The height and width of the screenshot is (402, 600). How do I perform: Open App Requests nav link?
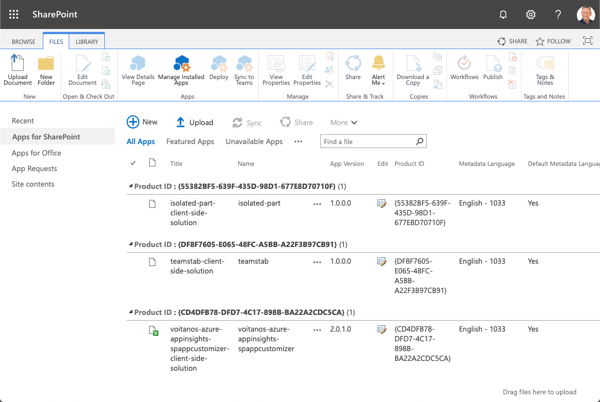pos(34,169)
